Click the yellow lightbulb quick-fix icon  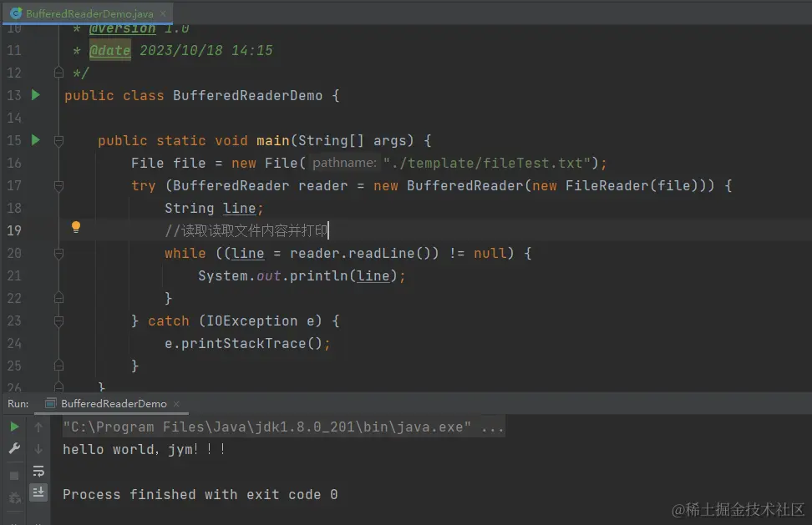point(76,227)
